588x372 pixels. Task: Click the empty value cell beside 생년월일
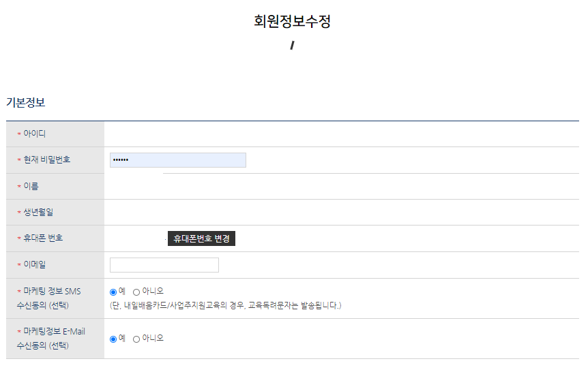coord(341,213)
